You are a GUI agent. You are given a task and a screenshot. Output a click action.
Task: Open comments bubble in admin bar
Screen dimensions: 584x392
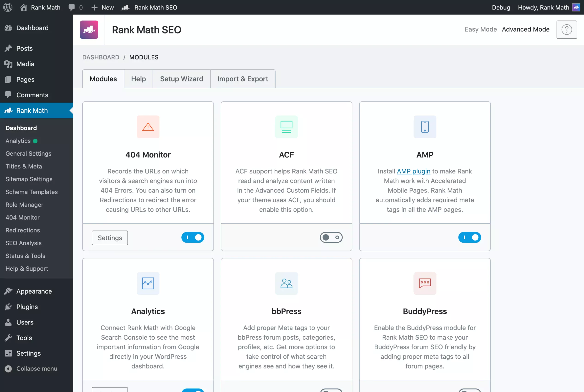72,7
